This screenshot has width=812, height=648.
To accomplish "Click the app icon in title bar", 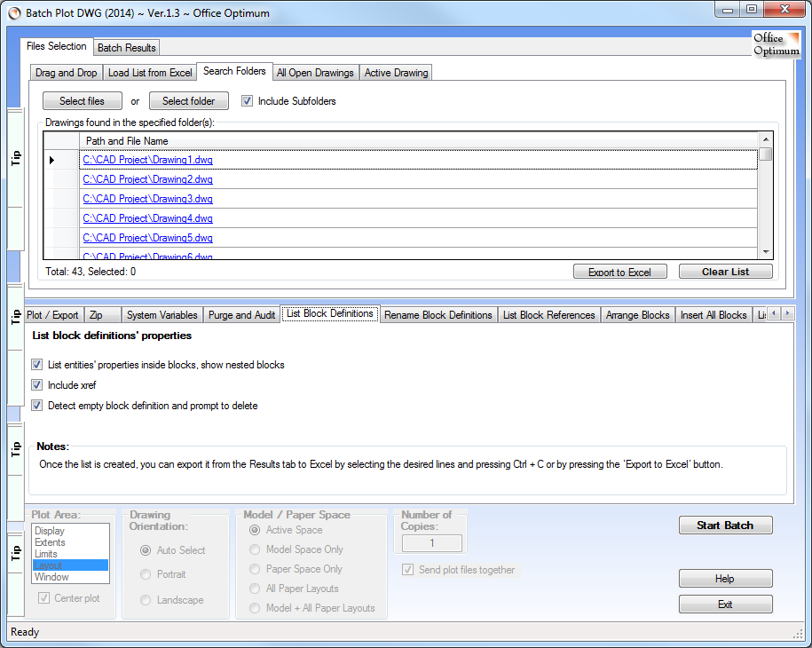I will pos(14,13).
